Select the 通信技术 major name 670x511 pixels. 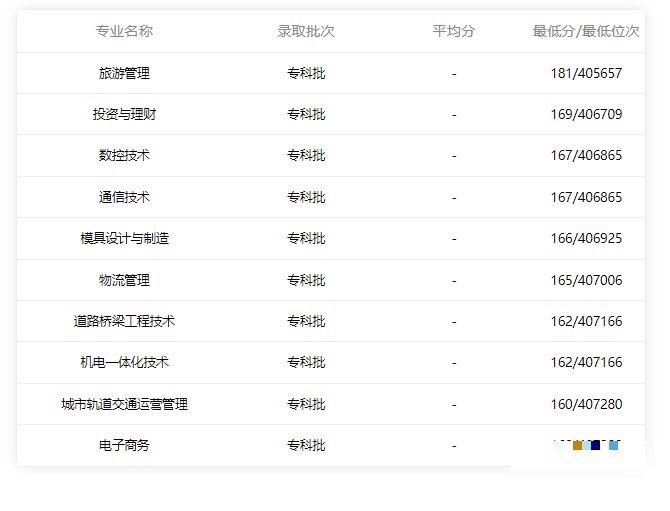pyautogui.click(x=124, y=197)
